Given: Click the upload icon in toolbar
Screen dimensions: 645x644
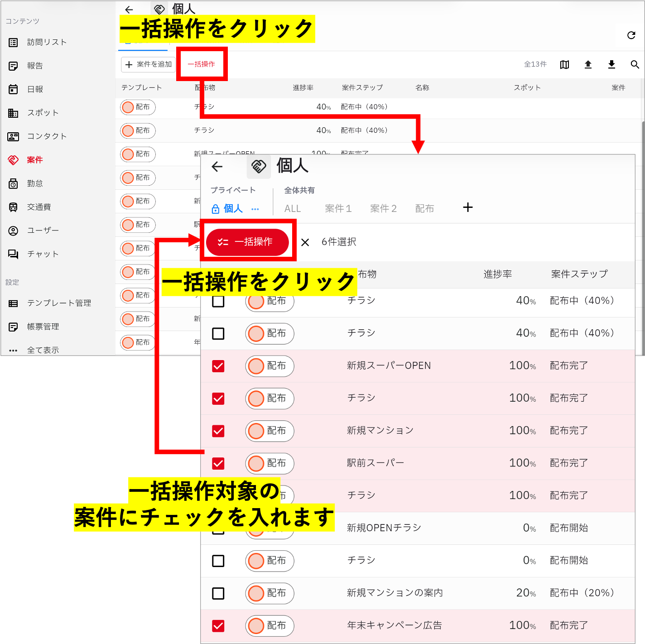Looking at the screenshot, I should (x=588, y=64).
